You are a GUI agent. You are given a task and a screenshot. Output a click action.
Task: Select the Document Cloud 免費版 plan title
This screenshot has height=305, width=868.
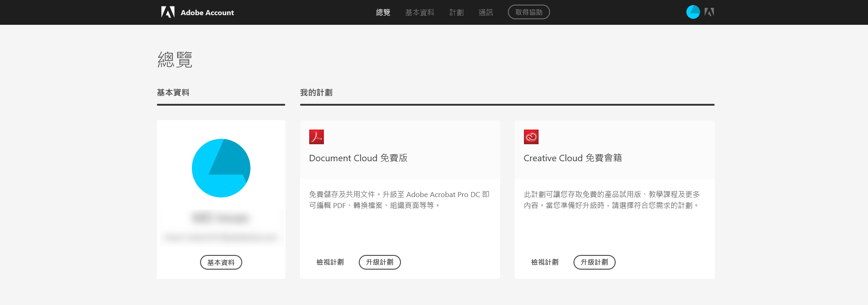pyautogui.click(x=358, y=158)
